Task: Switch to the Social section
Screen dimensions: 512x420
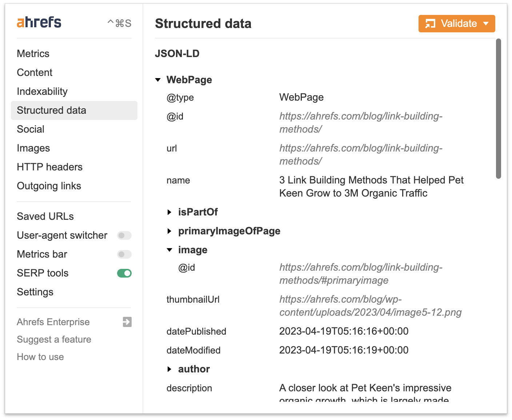Action: 31,129
